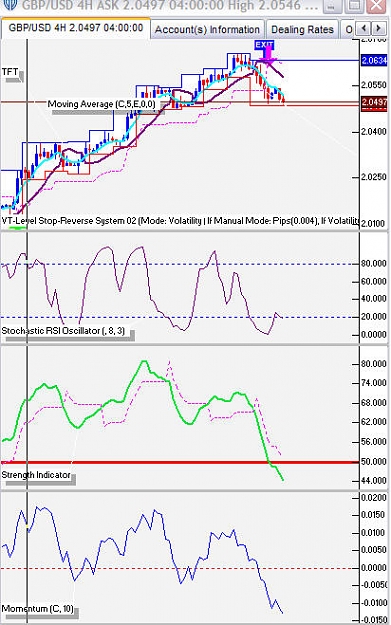Select the Momentum (C, 10) label
Image resolution: width=391 pixels, height=625 pixels.
click(x=37, y=609)
